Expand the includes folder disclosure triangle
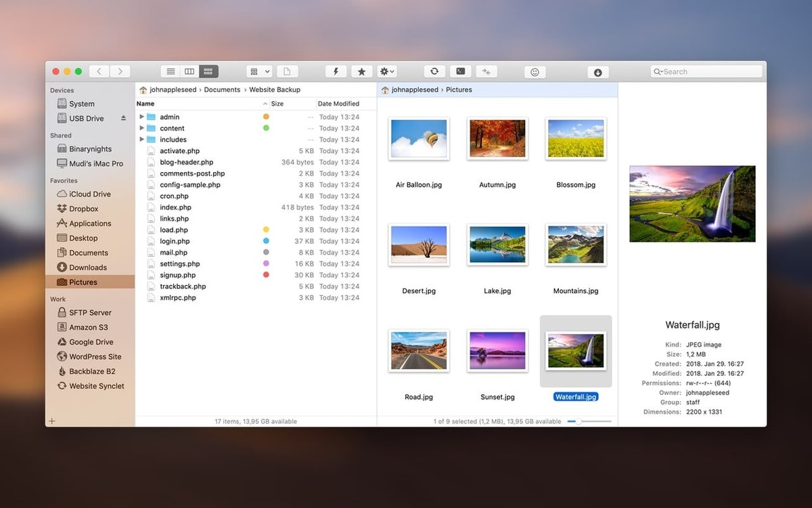 pos(141,140)
